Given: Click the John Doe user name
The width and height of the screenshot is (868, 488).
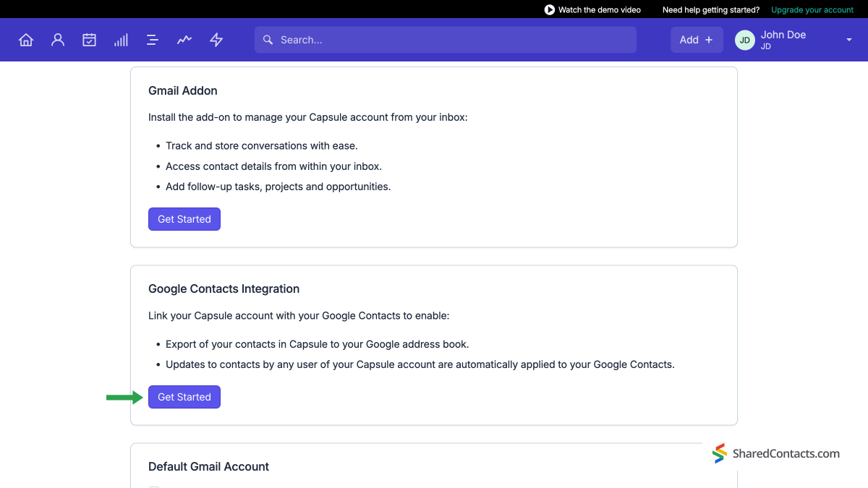Looking at the screenshot, I should 783,35.
